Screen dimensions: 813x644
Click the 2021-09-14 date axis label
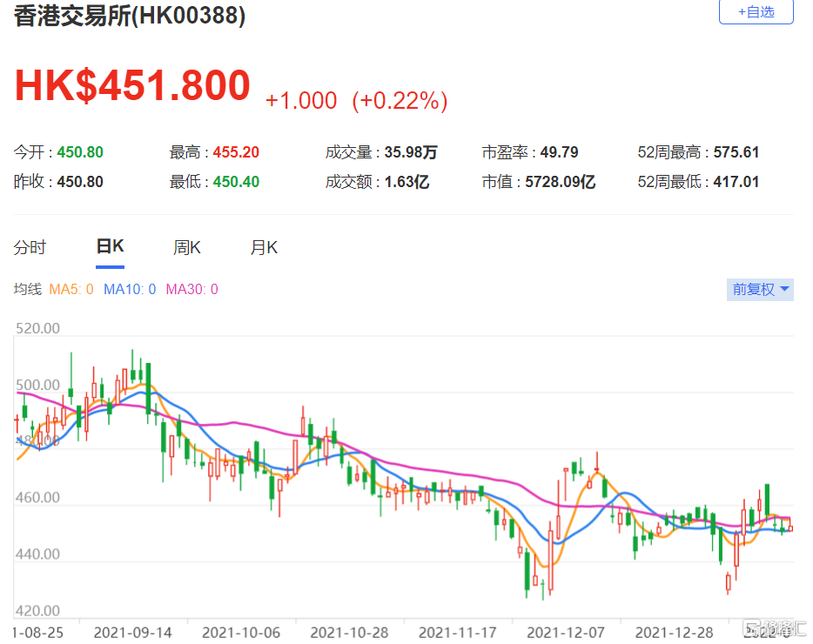coord(132,633)
